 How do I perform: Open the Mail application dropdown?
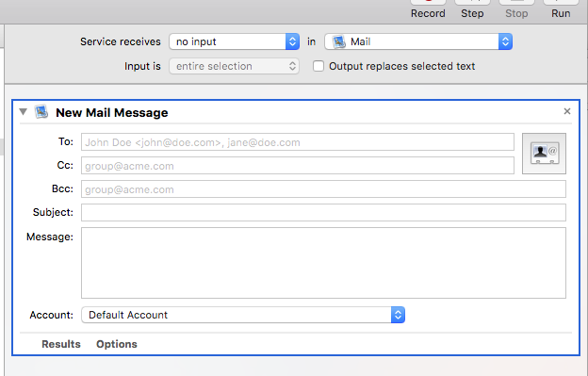point(418,41)
